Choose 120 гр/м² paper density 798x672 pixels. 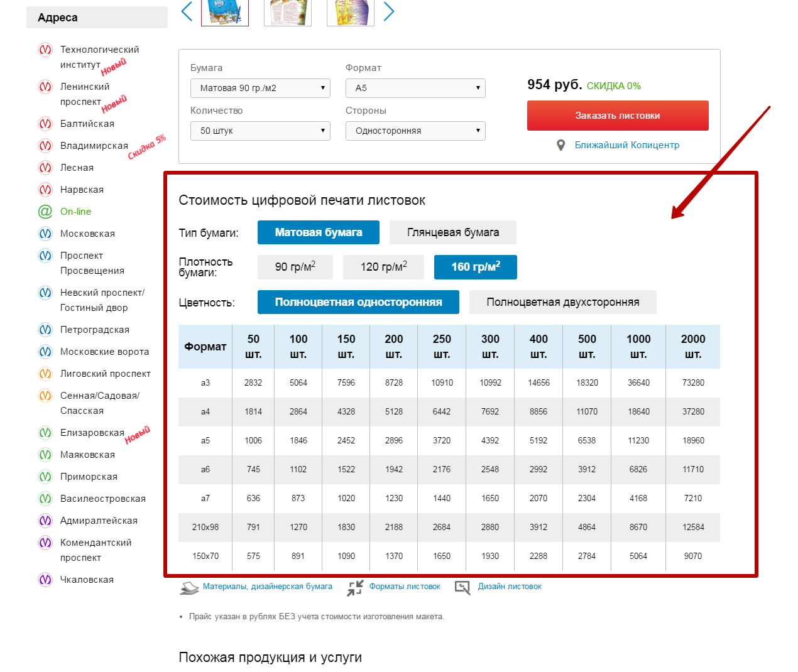pos(383,267)
